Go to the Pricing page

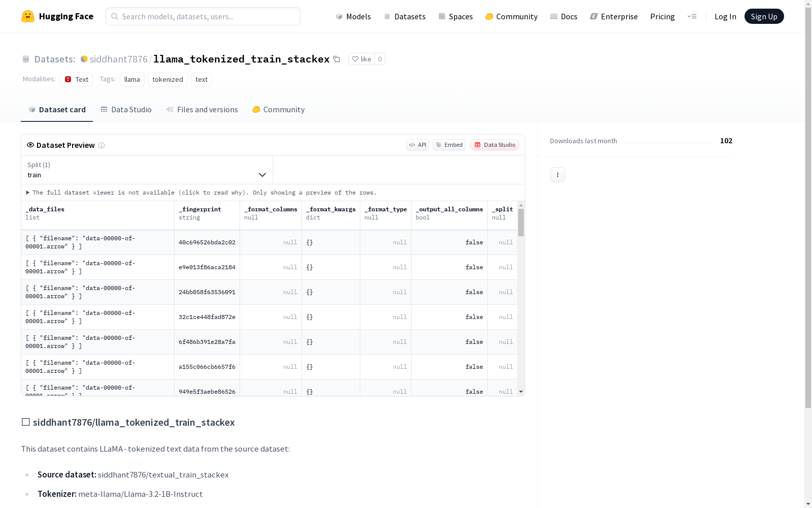pos(662,16)
